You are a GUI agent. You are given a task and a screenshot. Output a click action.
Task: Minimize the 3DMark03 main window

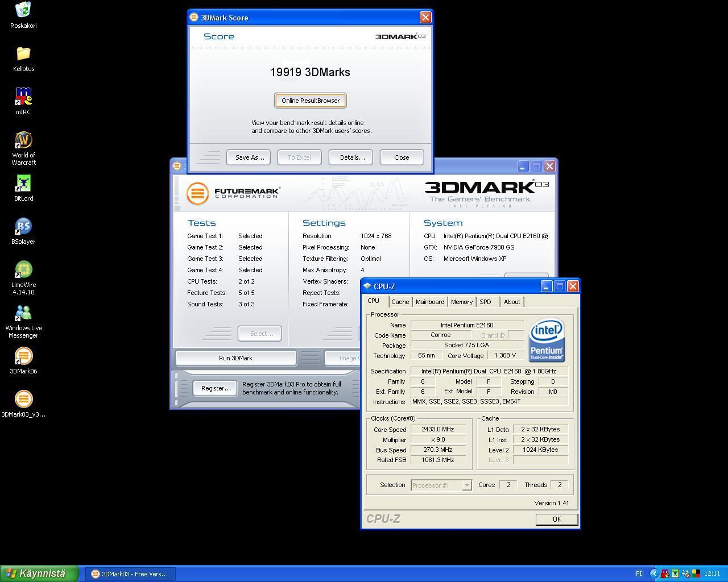(523, 166)
